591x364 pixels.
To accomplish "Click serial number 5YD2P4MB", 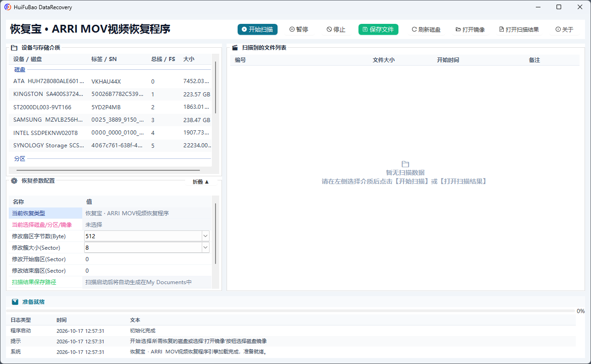I will [x=106, y=107].
